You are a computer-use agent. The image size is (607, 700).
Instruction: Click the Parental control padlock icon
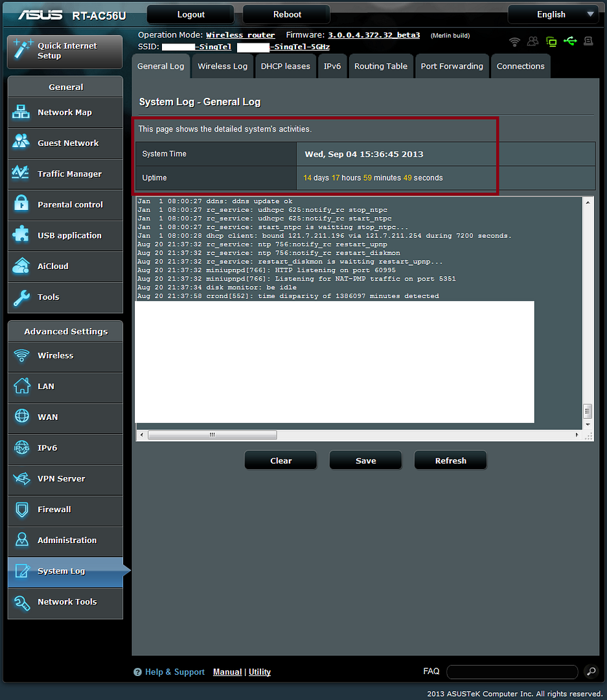point(21,204)
